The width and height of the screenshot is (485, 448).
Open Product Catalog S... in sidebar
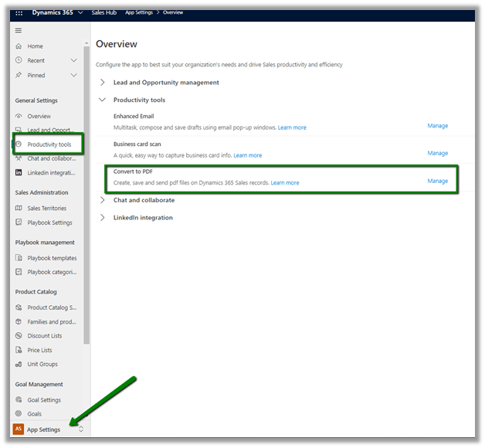pos(52,307)
